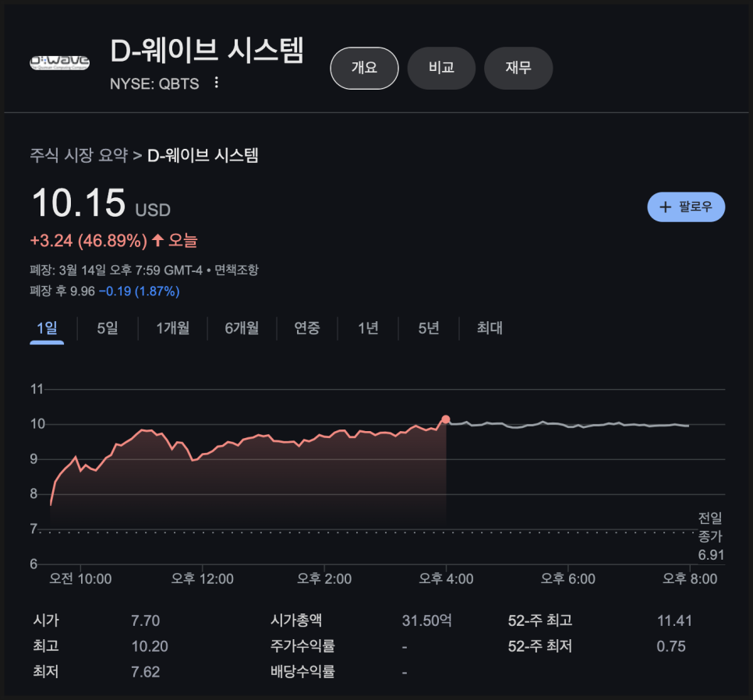
Task: Go to 주식 시장 요약 breadcrumb
Action: coord(79,156)
